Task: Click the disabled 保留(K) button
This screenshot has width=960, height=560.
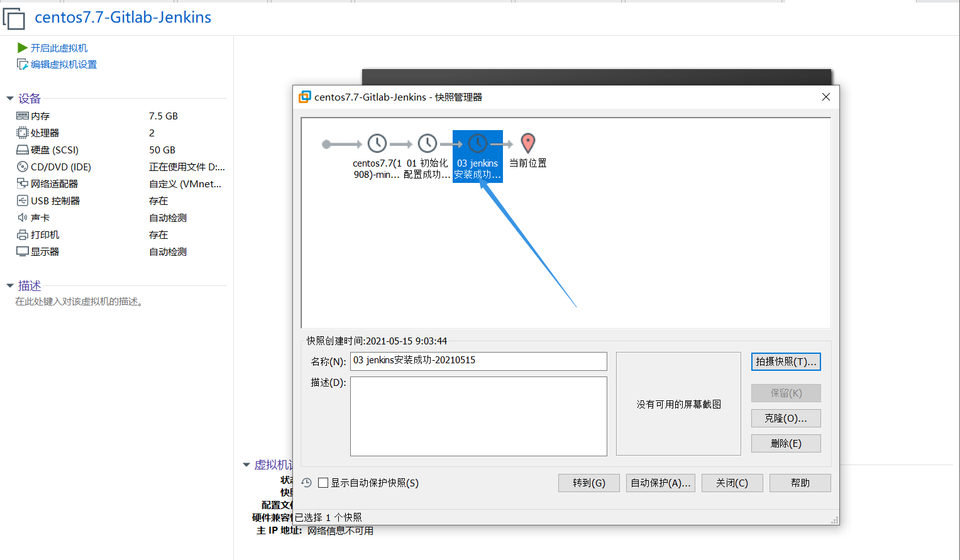Action: pyautogui.click(x=786, y=393)
